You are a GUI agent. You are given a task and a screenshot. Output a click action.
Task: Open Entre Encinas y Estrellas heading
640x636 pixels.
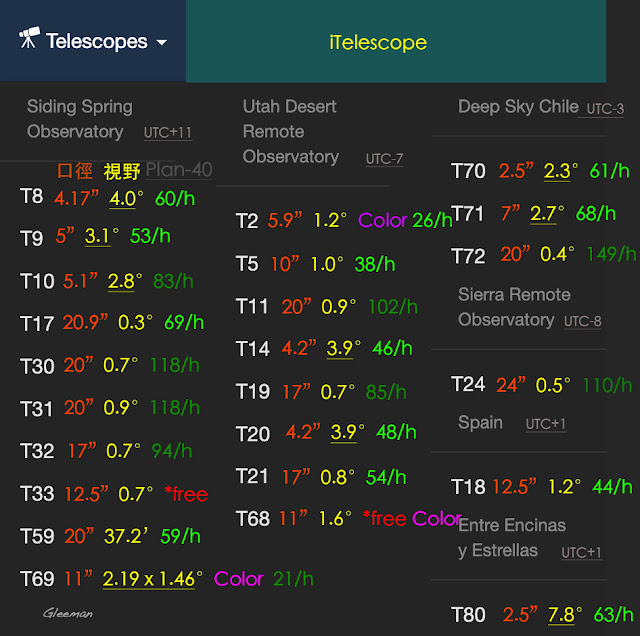click(x=512, y=538)
